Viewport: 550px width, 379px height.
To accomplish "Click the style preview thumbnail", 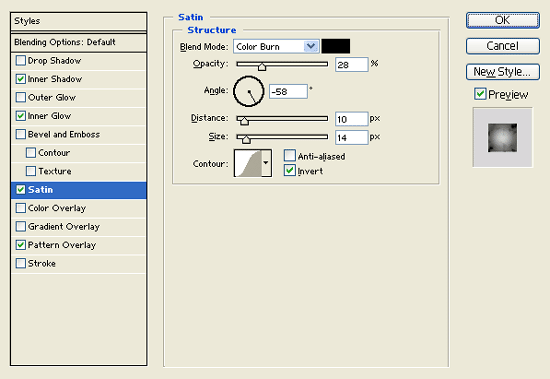I will coord(502,137).
